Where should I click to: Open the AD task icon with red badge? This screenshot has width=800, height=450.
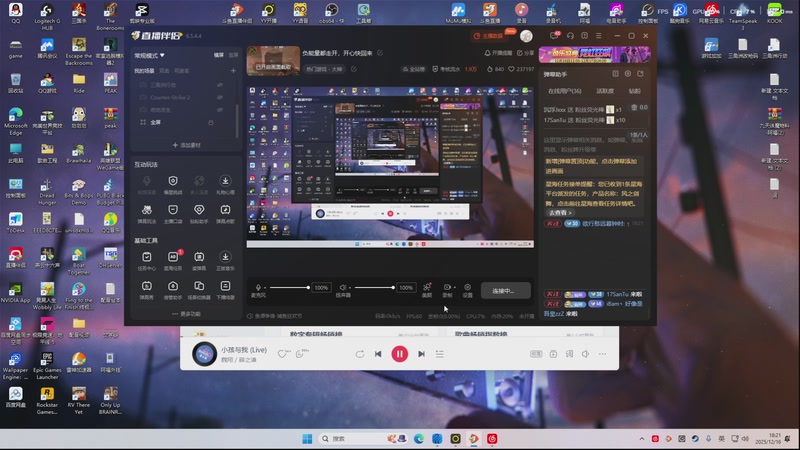click(x=173, y=257)
